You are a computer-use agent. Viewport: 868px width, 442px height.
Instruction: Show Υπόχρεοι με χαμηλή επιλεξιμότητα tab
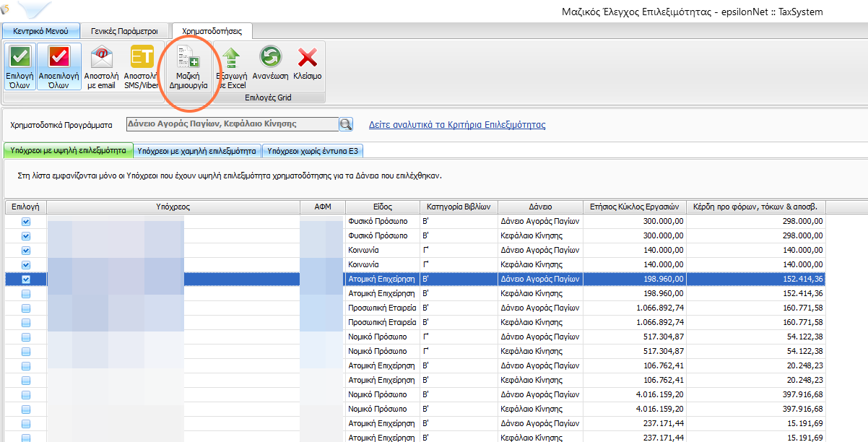197,151
